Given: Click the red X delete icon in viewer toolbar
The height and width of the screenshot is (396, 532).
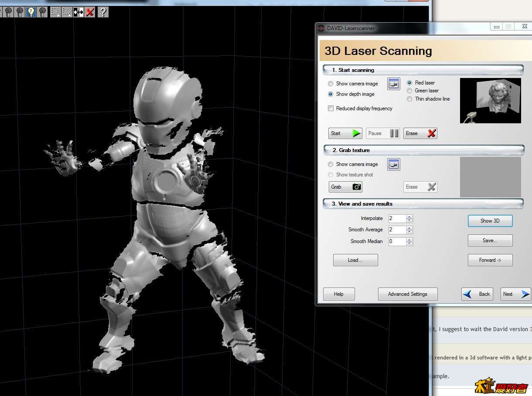Looking at the screenshot, I should coord(90,12).
